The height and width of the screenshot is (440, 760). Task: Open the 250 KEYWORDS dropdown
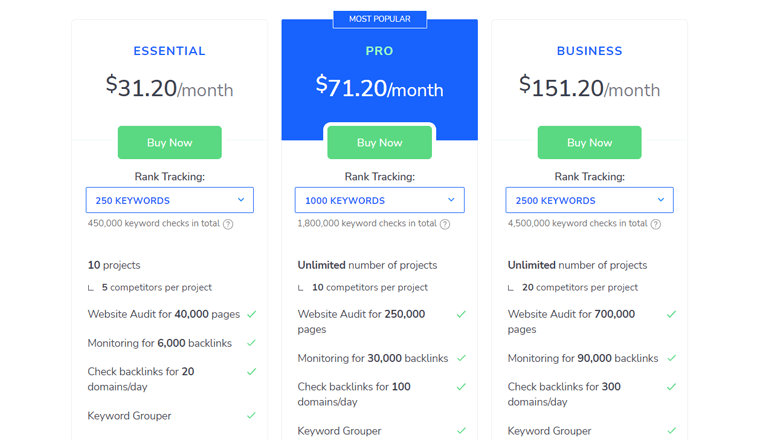coord(170,200)
